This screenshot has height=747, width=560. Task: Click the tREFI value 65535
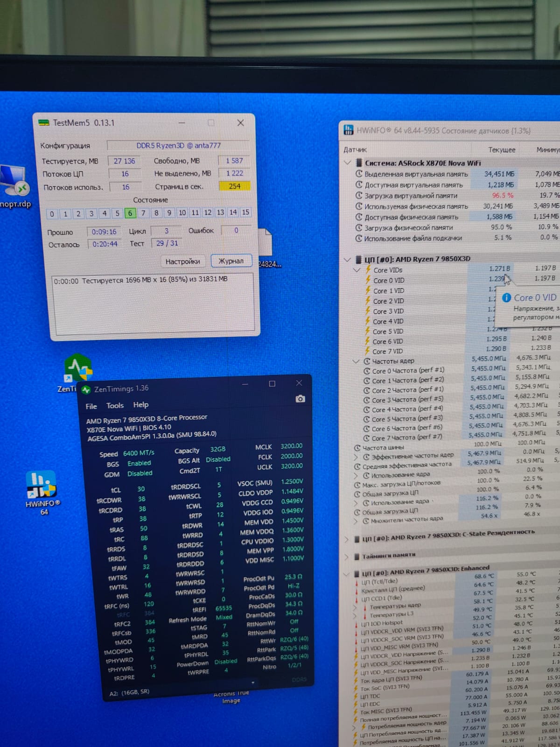224,608
